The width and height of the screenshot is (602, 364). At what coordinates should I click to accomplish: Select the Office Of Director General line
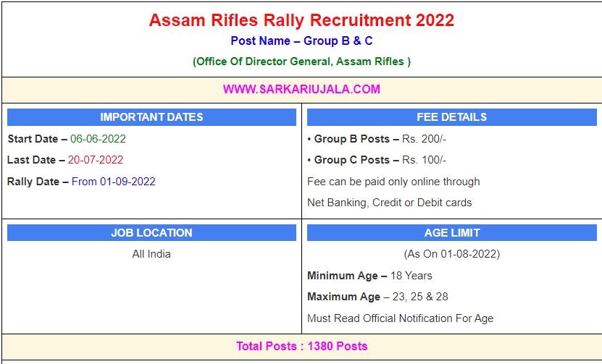tap(301, 62)
